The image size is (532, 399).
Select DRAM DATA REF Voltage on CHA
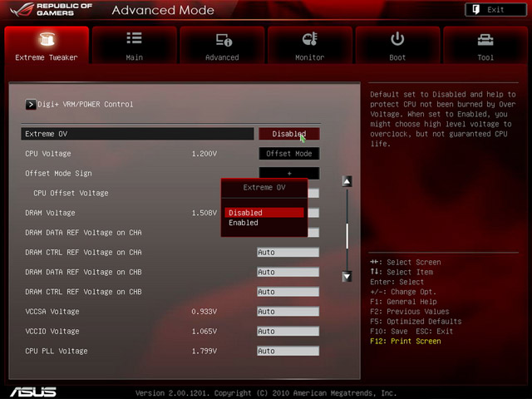tap(83, 233)
